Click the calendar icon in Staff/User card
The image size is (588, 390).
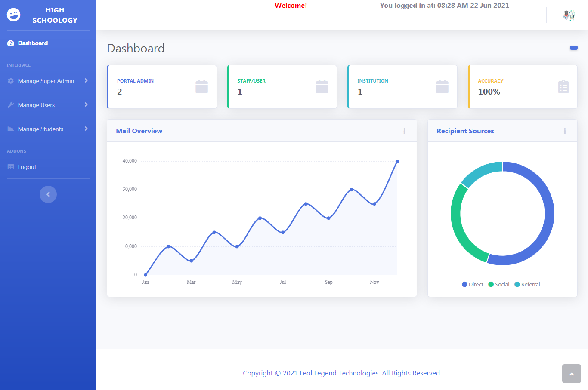point(322,86)
